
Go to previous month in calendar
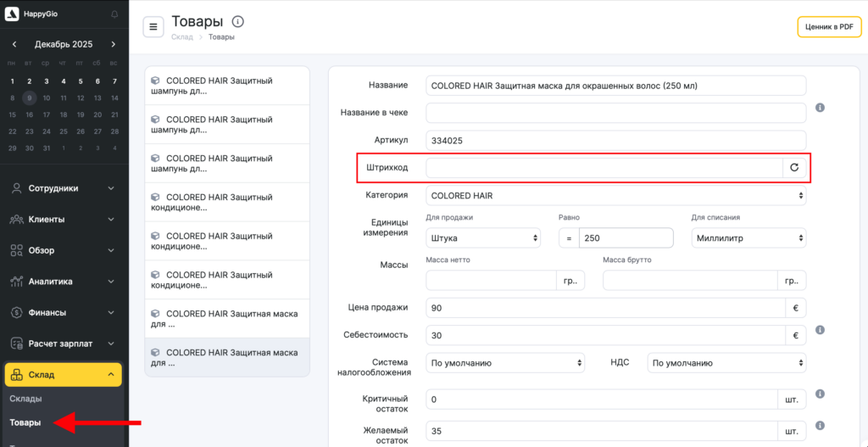[x=14, y=44]
